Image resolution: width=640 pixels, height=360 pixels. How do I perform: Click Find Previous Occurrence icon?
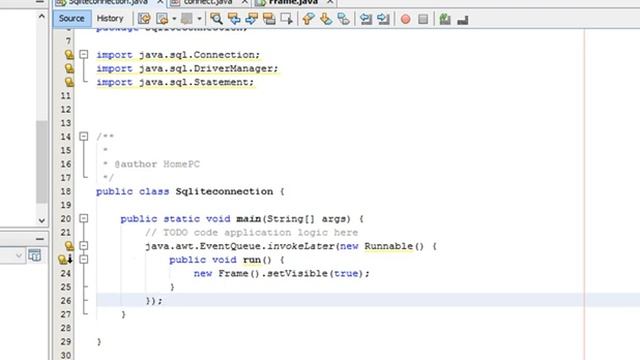234,19
